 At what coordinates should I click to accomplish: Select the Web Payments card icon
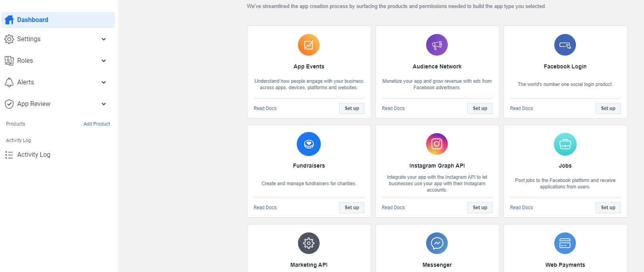click(565, 243)
